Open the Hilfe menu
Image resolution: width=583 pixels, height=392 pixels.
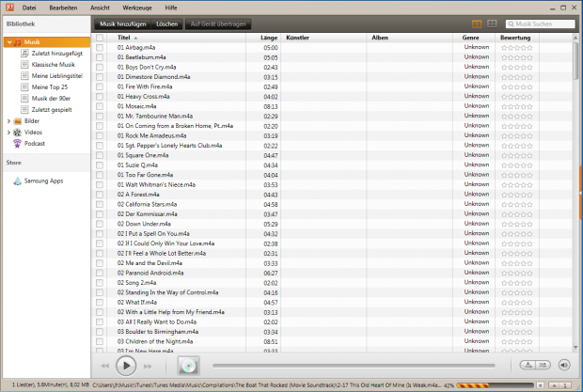tap(171, 8)
